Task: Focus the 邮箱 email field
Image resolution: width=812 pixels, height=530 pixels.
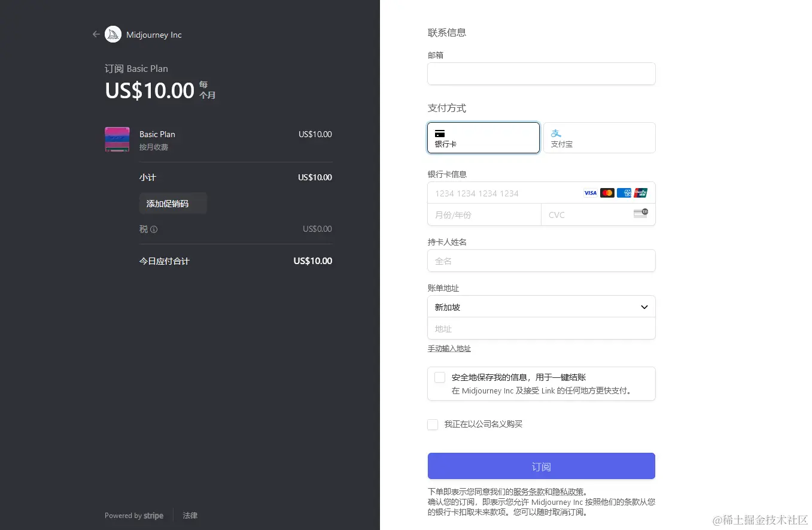Action: (542, 74)
